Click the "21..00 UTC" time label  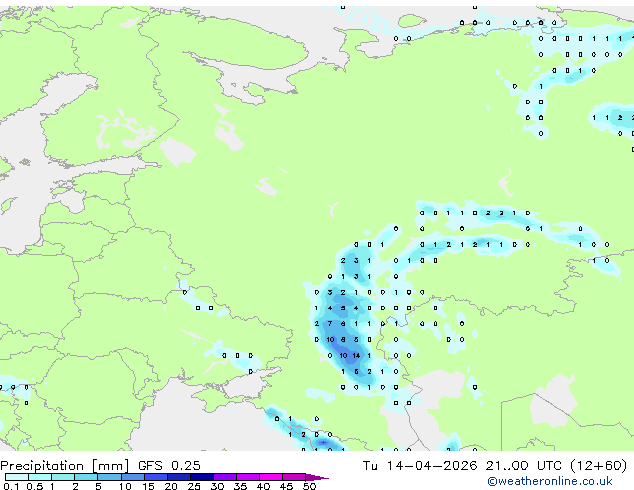[x=524, y=465]
